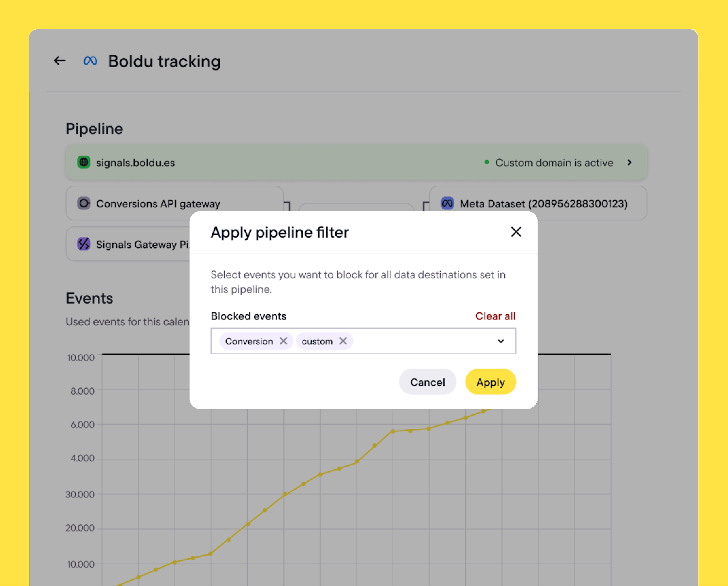This screenshot has width=728, height=586.
Task: Expand the custom domain chevron arrow
Action: [629, 162]
